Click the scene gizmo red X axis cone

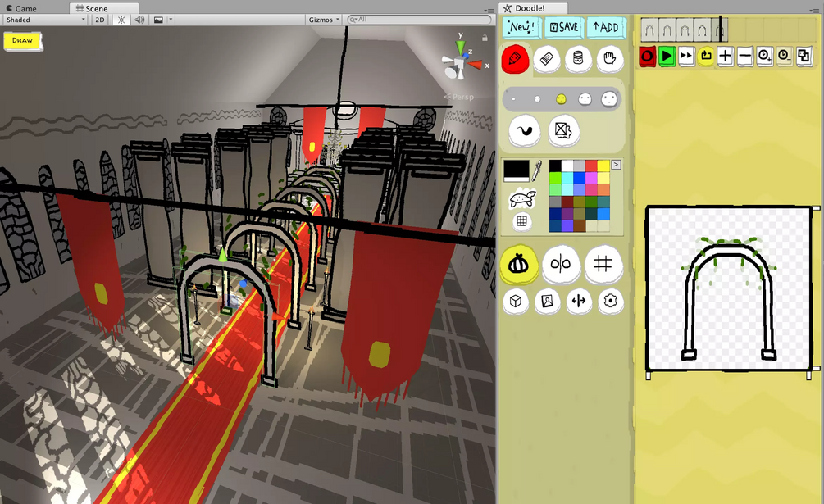[476, 65]
